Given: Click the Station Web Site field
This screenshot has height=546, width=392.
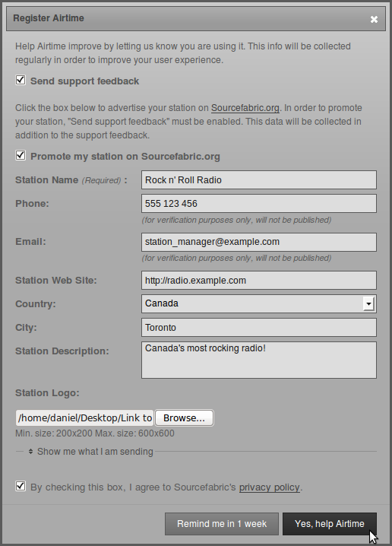Looking at the screenshot, I should pos(259,281).
